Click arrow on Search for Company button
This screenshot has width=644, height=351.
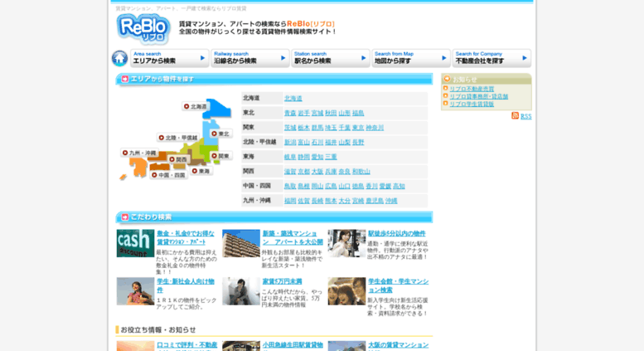click(x=525, y=58)
